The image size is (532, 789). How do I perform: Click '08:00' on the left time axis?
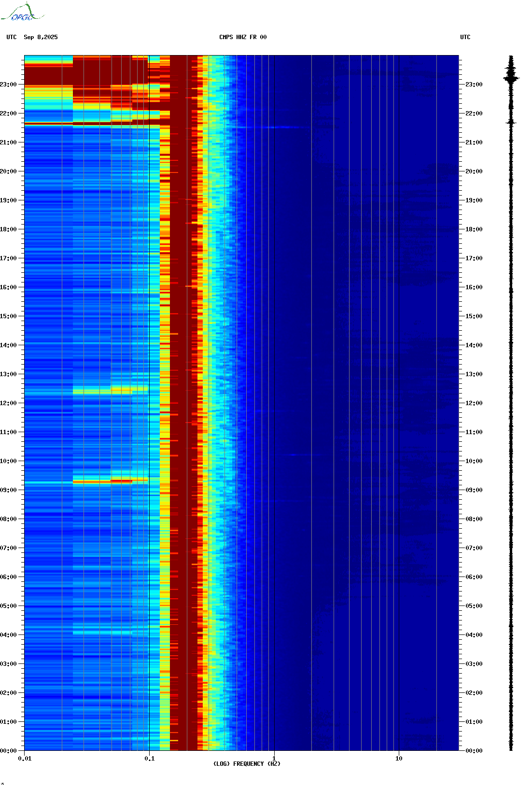pos(8,519)
